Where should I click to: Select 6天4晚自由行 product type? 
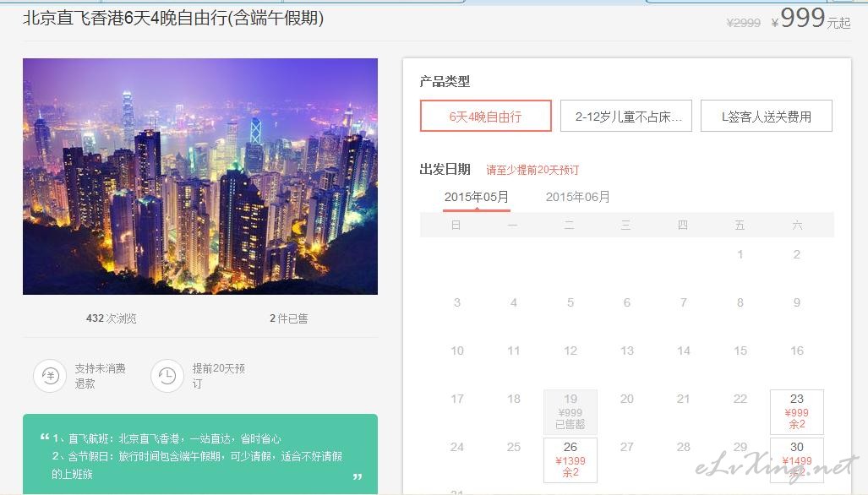(x=485, y=116)
